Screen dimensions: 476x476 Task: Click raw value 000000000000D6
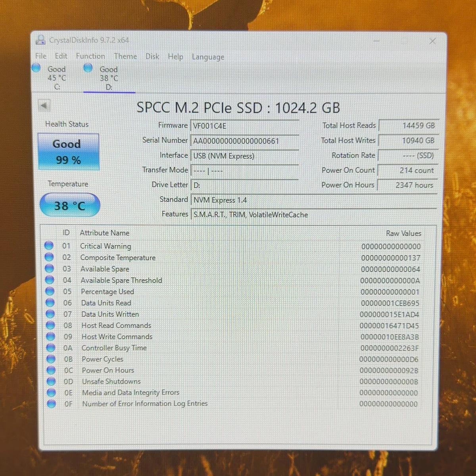pyautogui.click(x=389, y=359)
